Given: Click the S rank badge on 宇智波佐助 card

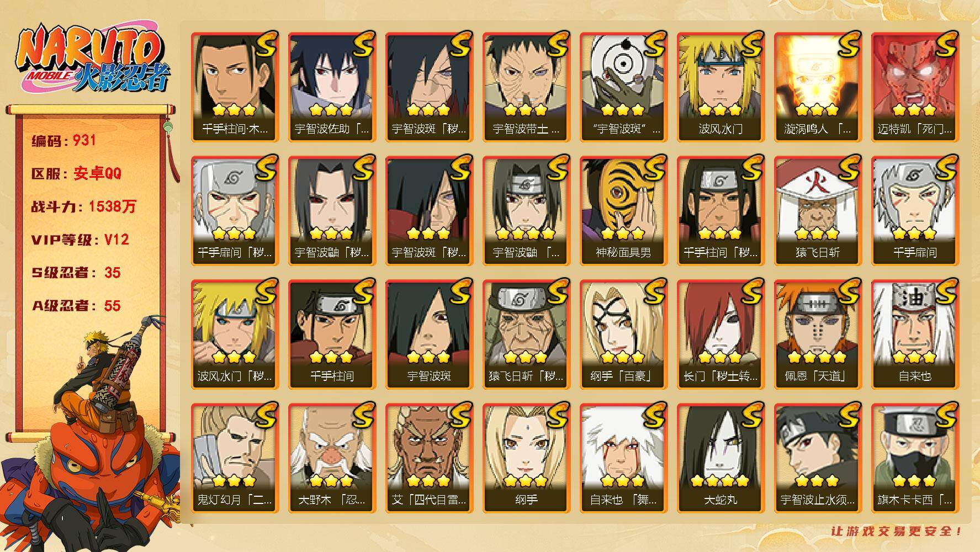Looking at the screenshot, I should (x=364, y=44).
